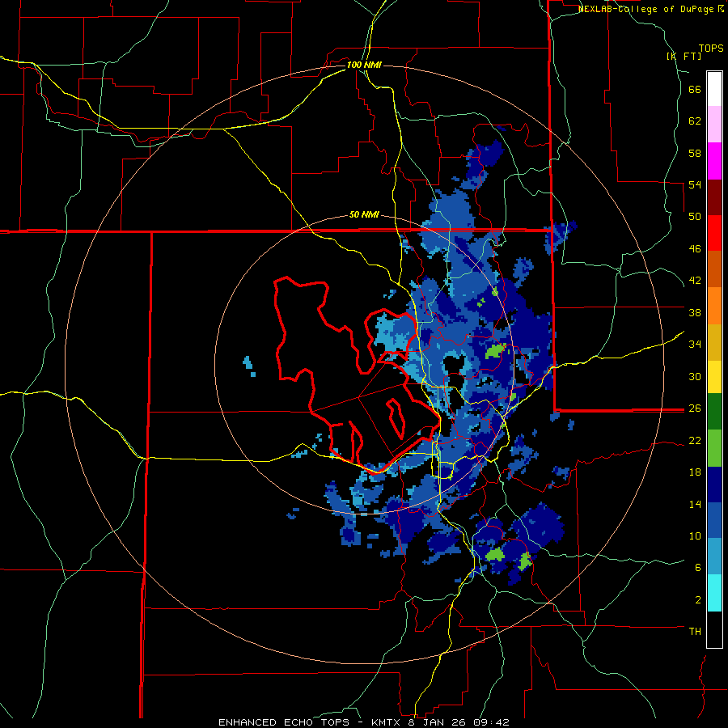The image size is (728, 728).
Task: Select the bright red 46-50 kft swatch
Action: point(714,233)
